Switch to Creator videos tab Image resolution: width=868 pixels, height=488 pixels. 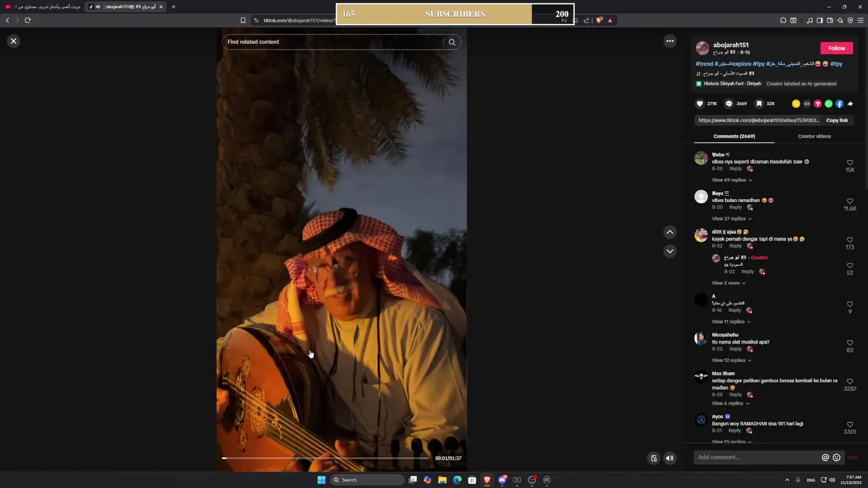click(x=814, y=136)
